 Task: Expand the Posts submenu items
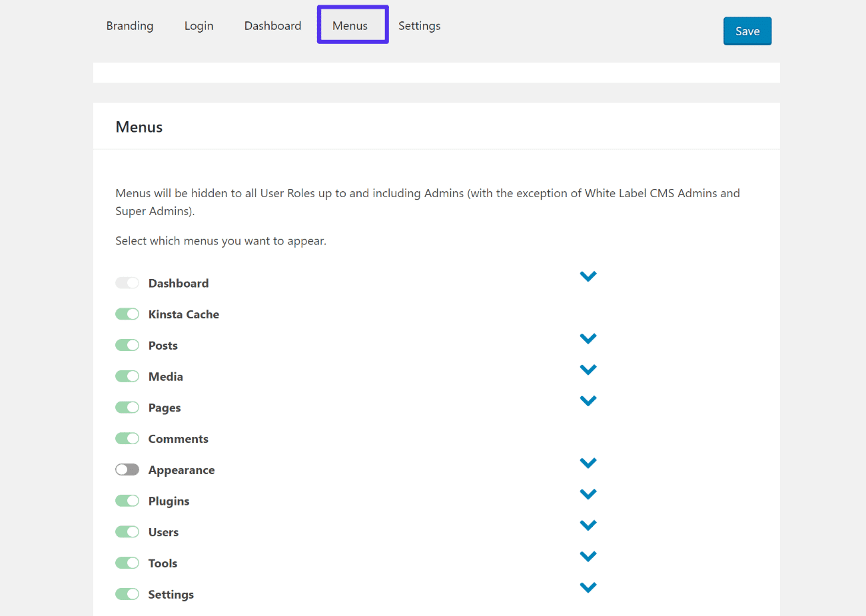588,338
